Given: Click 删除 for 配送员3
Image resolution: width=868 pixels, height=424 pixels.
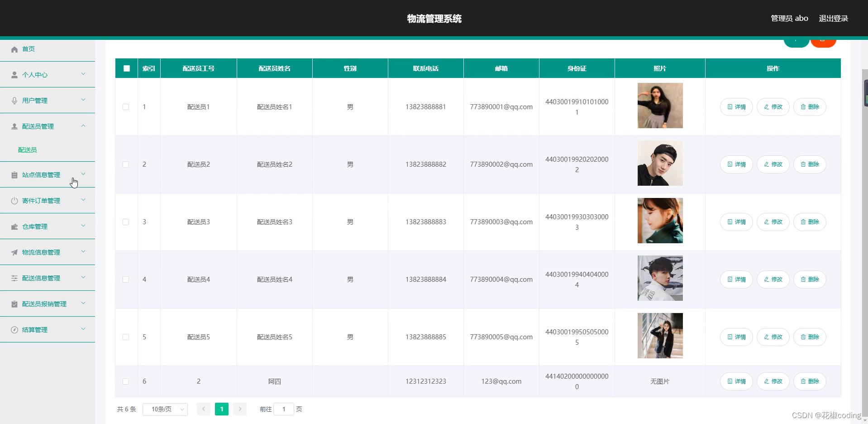Looking at the screenshot, I should pos(810,222).
